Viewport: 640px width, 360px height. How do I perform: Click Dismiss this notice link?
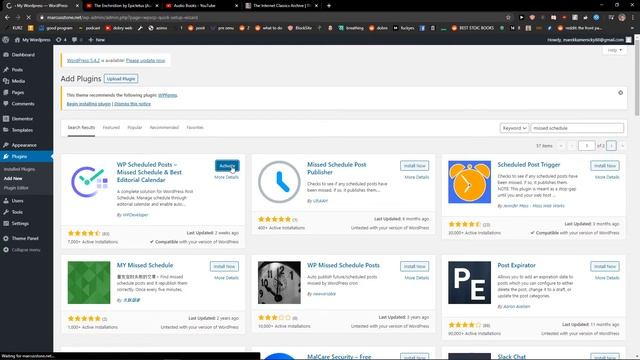click(132, 104)
